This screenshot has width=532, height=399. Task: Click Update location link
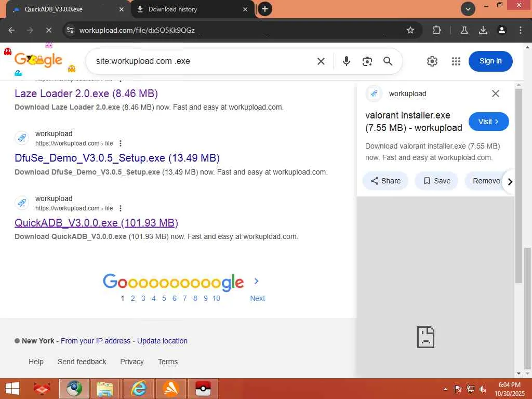click(162, 341)
